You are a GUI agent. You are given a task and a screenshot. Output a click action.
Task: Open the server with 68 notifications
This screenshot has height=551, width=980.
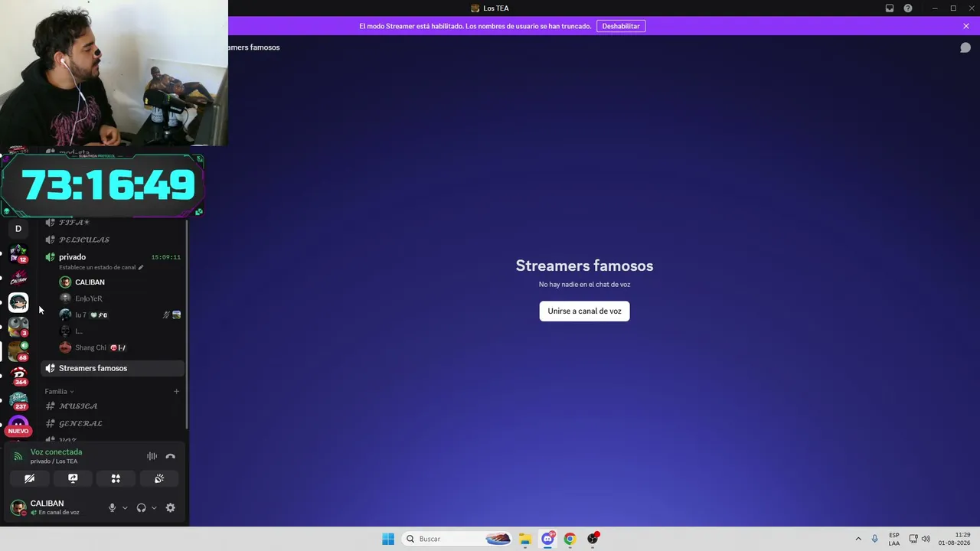coord(18,351)
